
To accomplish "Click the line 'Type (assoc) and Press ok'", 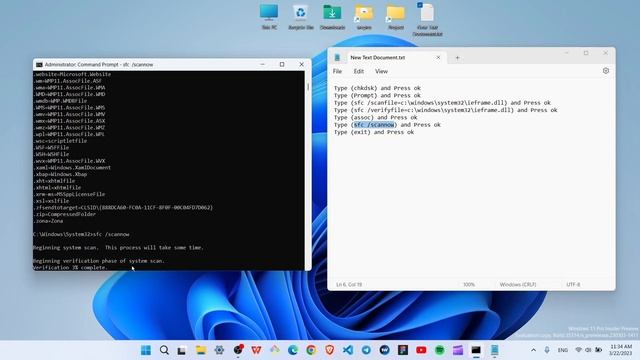I will click(376, 118).
